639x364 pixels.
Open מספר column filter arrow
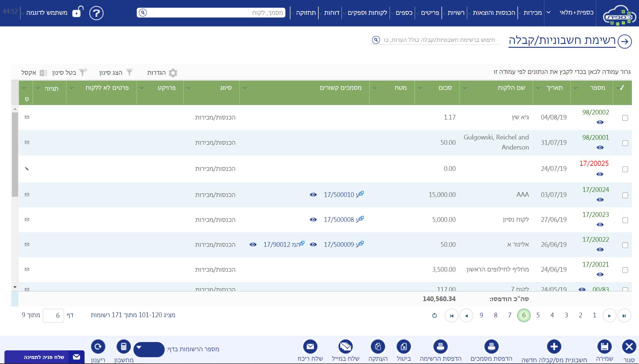576,88
